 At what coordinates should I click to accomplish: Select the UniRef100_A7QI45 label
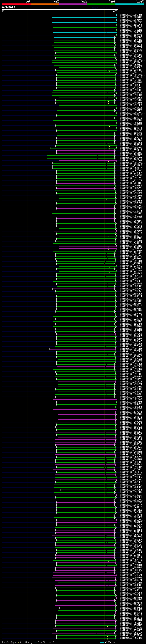[x=131, y=63]
